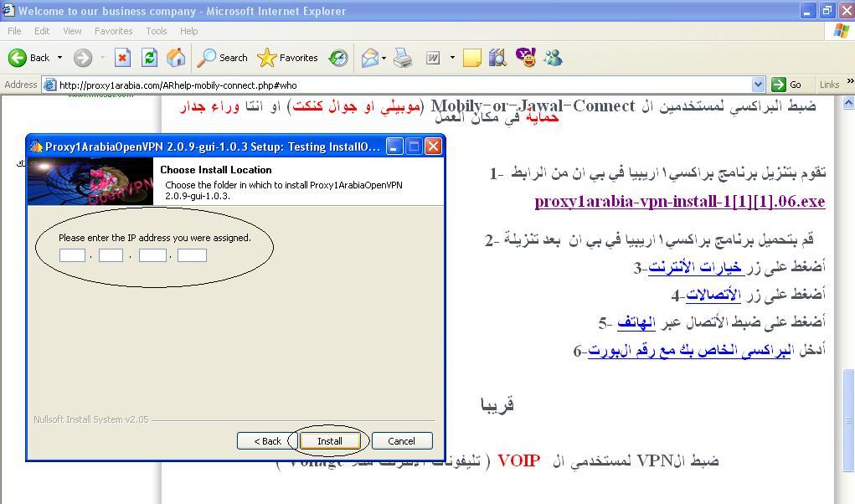This screenshot has width=855, height=504.
Task: Click the Internet Explorer title bar icon
Action: (x=8, y=10)
